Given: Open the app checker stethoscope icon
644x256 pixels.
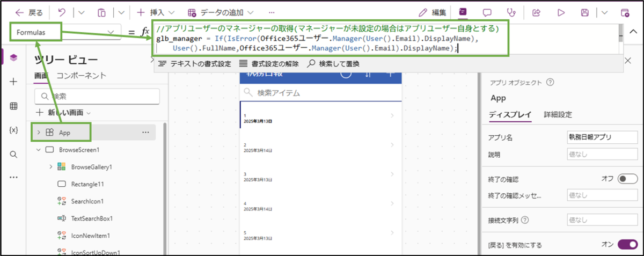Looking at the screenshot, I should click(510, 12).
